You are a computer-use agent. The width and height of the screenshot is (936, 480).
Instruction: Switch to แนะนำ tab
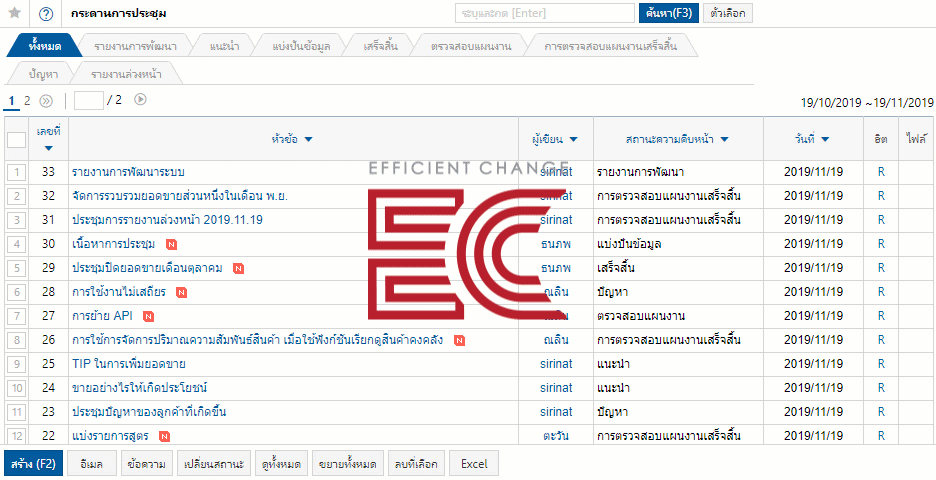point(225,46)
